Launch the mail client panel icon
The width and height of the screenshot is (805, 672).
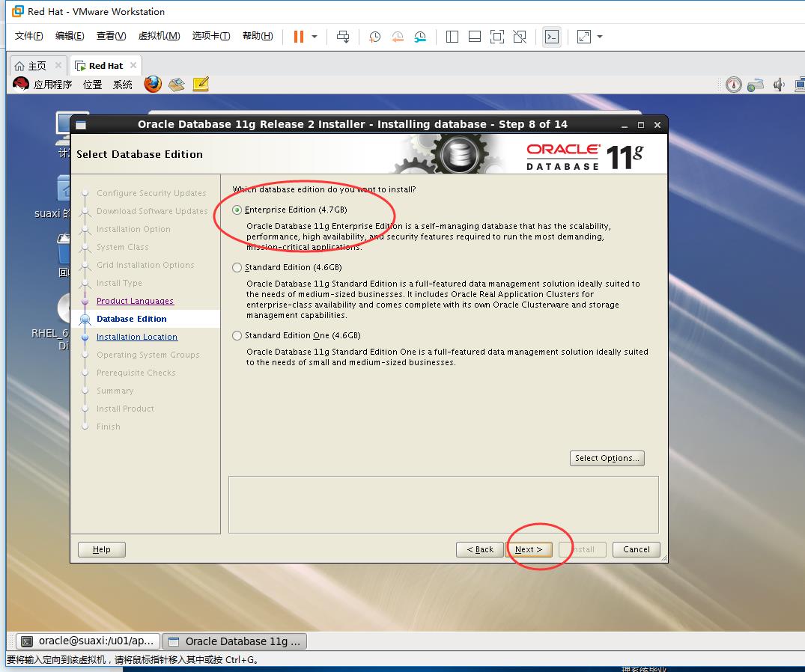(177, 84)
